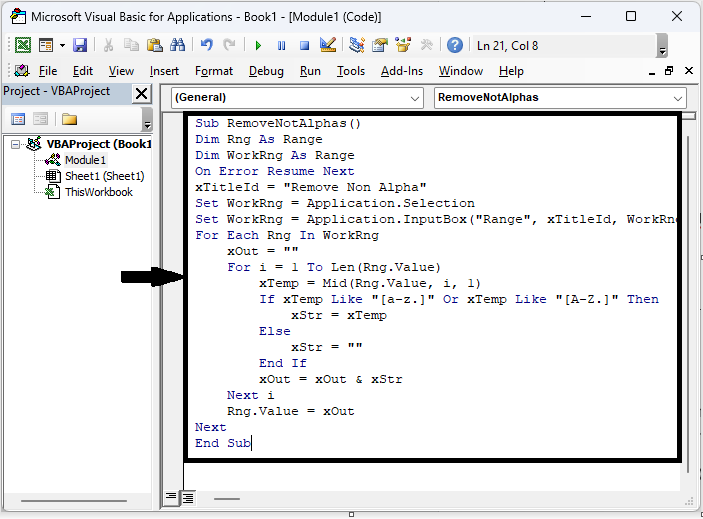Click the View Microsoft Excel icon

[23, 45]
